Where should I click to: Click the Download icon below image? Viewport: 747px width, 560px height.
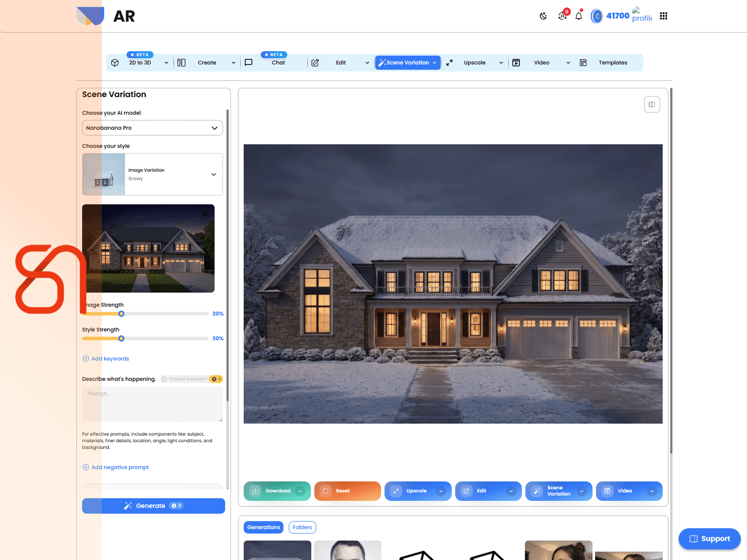(256, 491)
